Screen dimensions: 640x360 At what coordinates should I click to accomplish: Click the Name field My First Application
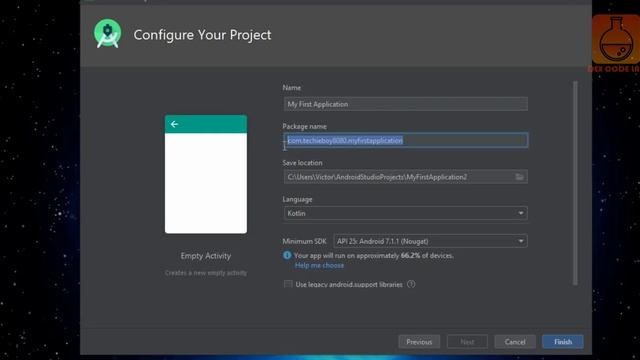[x=405, y=104]
